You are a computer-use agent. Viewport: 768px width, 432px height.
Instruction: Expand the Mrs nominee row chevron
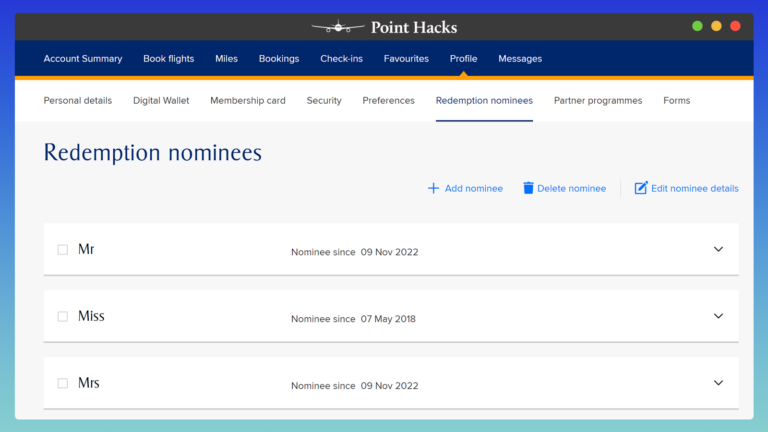pyautogui.click(x=718, y=383)
